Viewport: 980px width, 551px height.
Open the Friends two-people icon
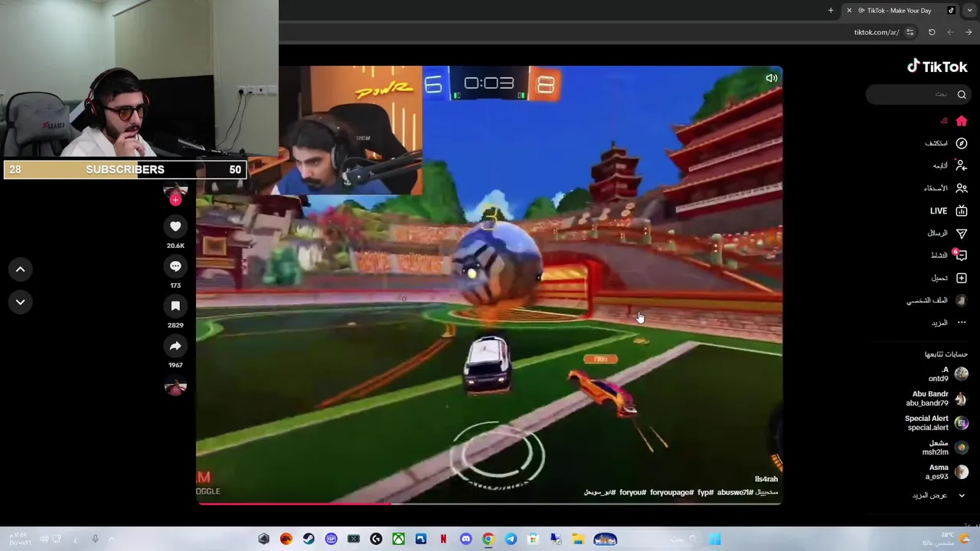pyautogui.click(x=962, y=188)
